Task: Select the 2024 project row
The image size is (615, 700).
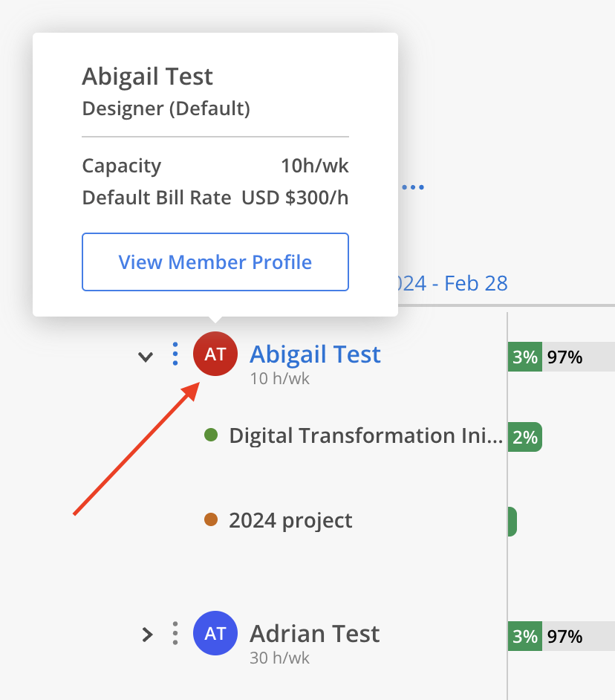Action: click(x=290, y=520)
